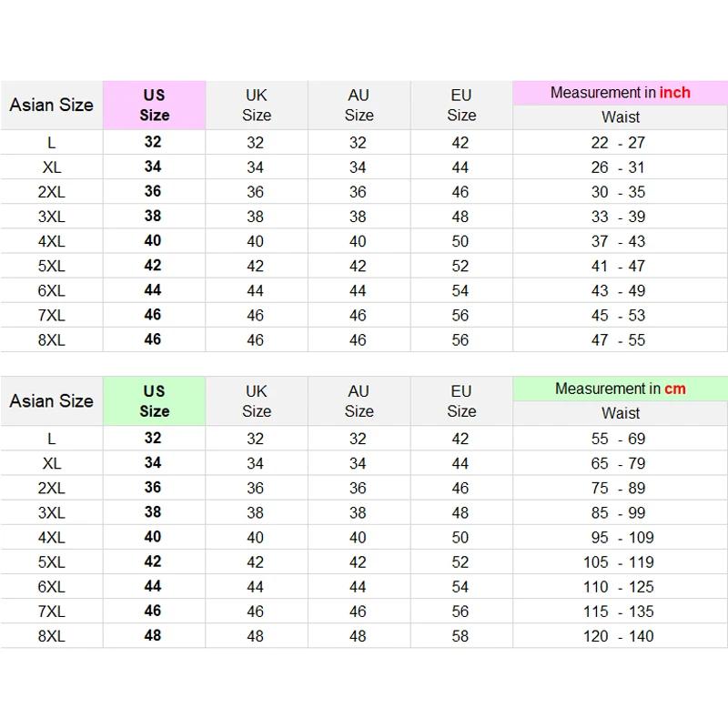Select the 75 - 89 cm waist range
The image size is (728, 728).
coord(618,488)
